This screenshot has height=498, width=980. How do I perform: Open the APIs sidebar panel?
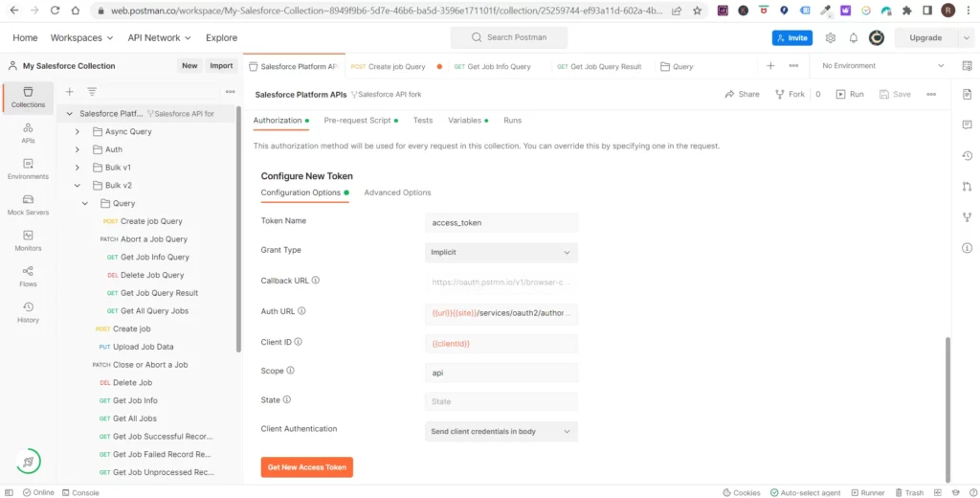(x=28, y=133)
